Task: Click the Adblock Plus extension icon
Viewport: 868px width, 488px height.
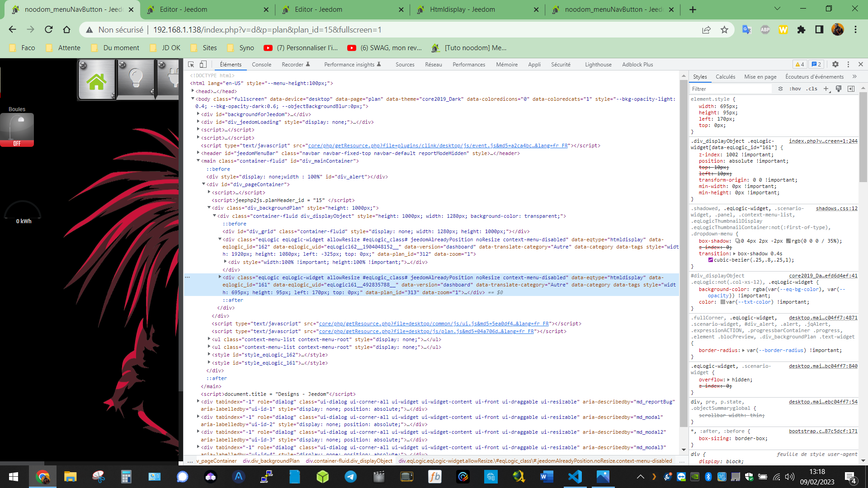Action: 765,29
